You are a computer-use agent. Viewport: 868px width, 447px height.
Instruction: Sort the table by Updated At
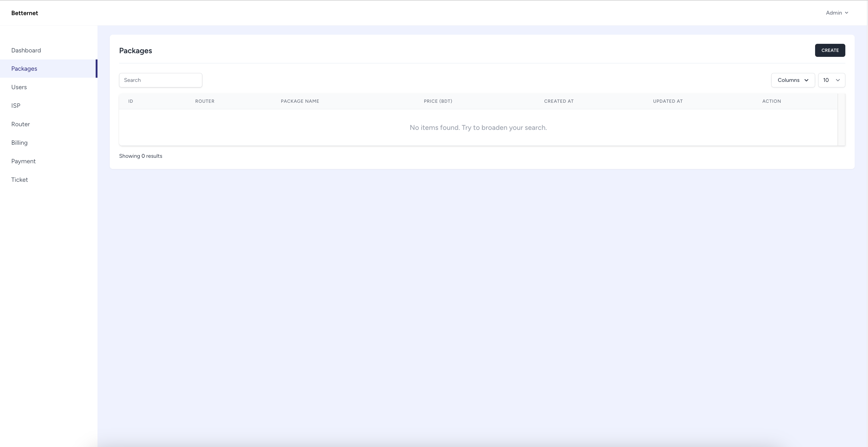coord(668,101)
